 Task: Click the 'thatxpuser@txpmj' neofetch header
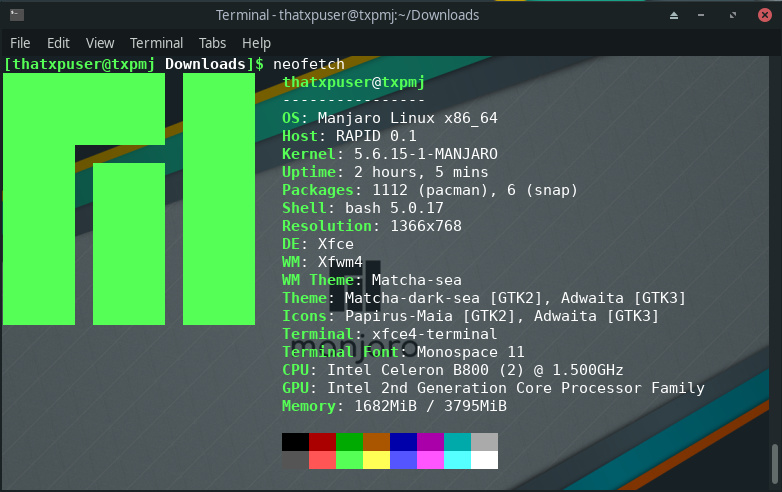(354, 82)
